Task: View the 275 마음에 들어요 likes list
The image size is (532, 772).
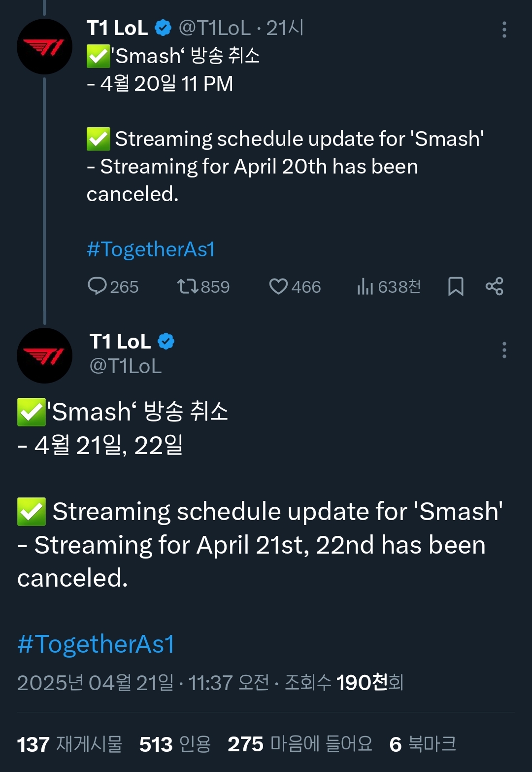Action: point(299,744)
